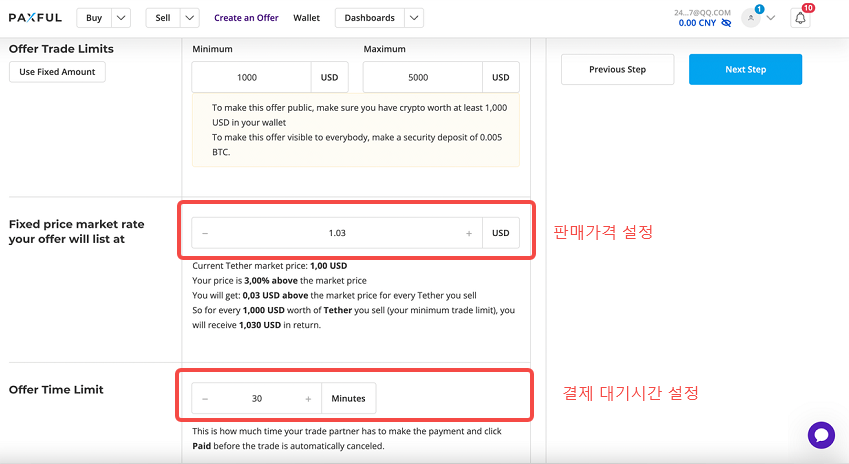Click the Offer Time Limit heading
Viewport: 849px width, 464px height.
[56, 390]
